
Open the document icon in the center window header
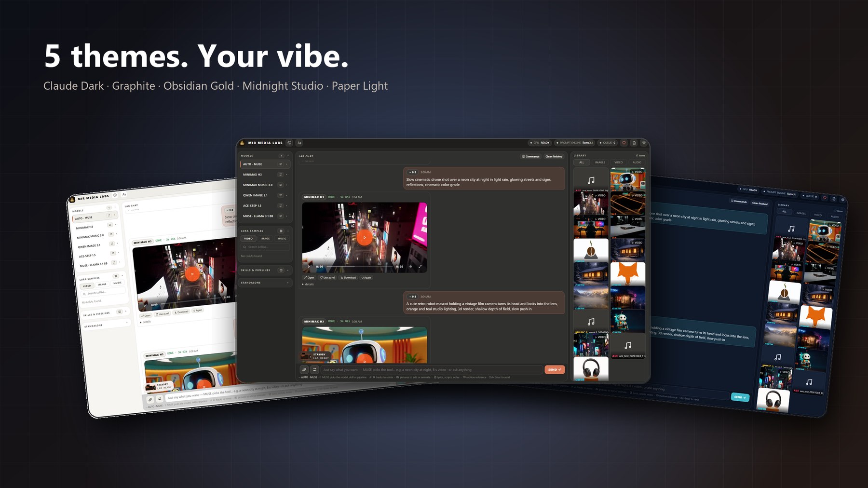coord(634,143)
